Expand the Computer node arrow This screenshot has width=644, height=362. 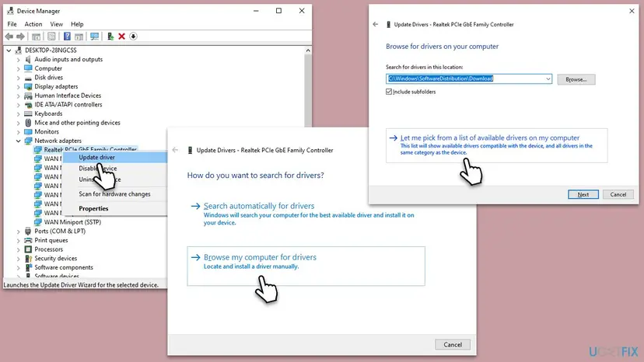[x=18, y=68]
